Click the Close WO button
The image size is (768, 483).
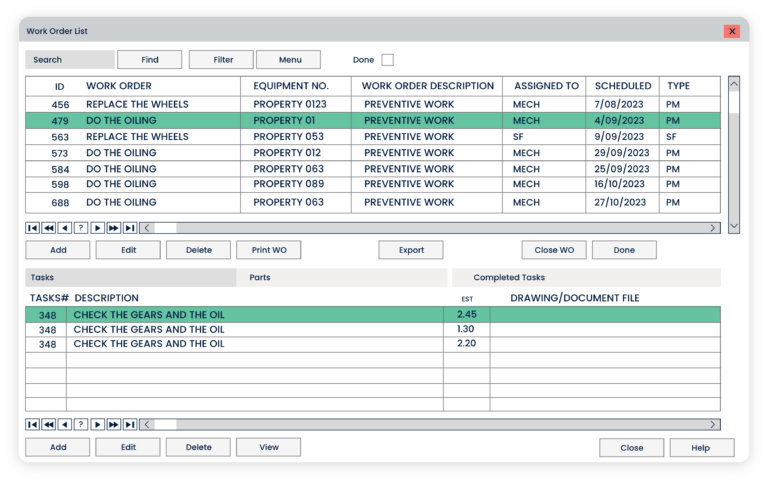554,250
